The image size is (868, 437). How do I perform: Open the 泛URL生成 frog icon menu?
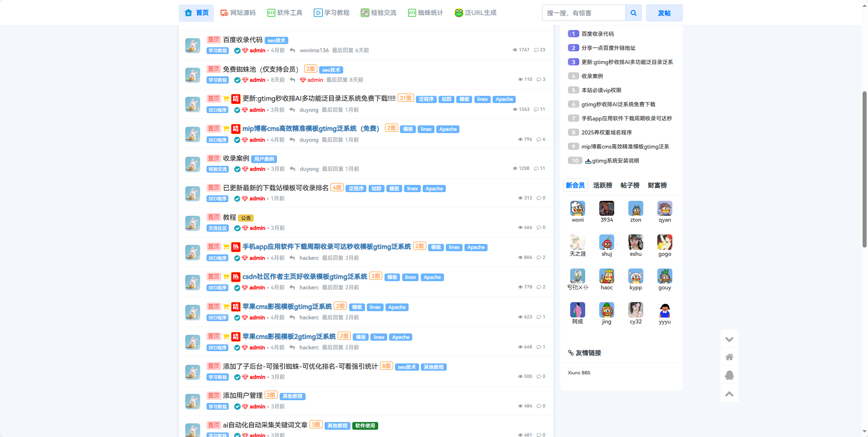click(x=475, y=13)
